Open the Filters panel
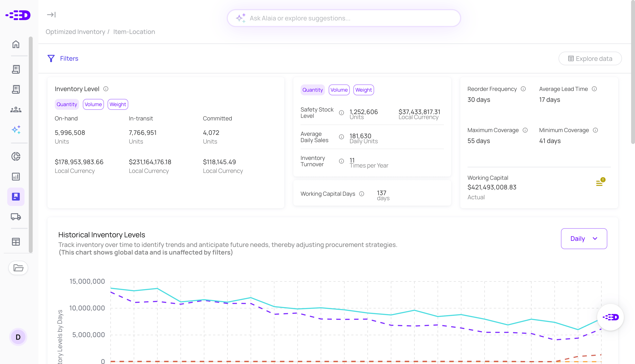Screen dimensions: 635x364 tap(63, 58)
